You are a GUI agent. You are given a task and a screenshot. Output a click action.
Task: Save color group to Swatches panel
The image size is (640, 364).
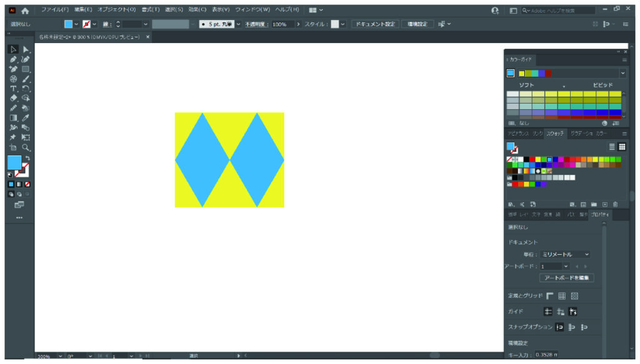pyautogui.click(x=616, y=123)
